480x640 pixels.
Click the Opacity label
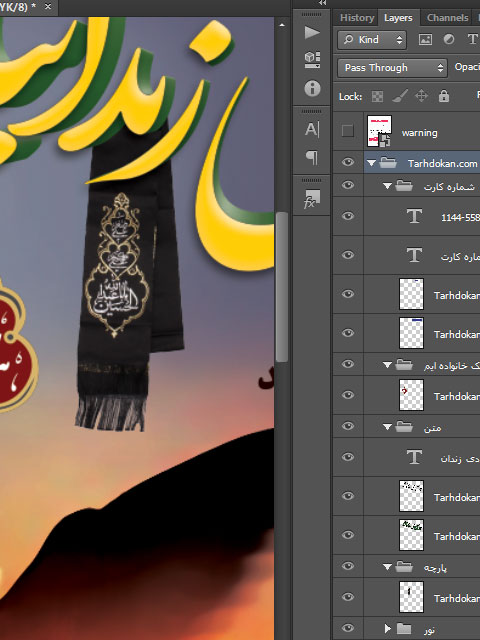point(467,67)
